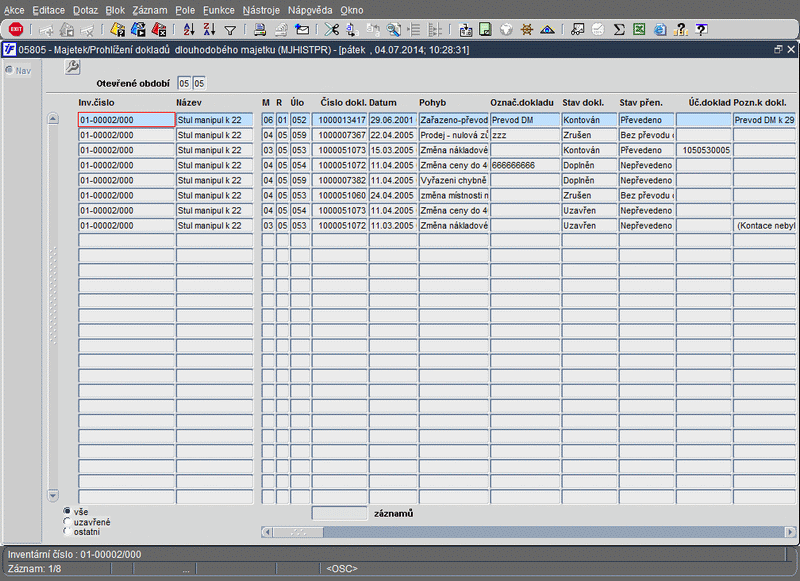This screenshot has height=581, width=800.
Task: Click the cancel query folder icon
Action: tap(159, 30)
